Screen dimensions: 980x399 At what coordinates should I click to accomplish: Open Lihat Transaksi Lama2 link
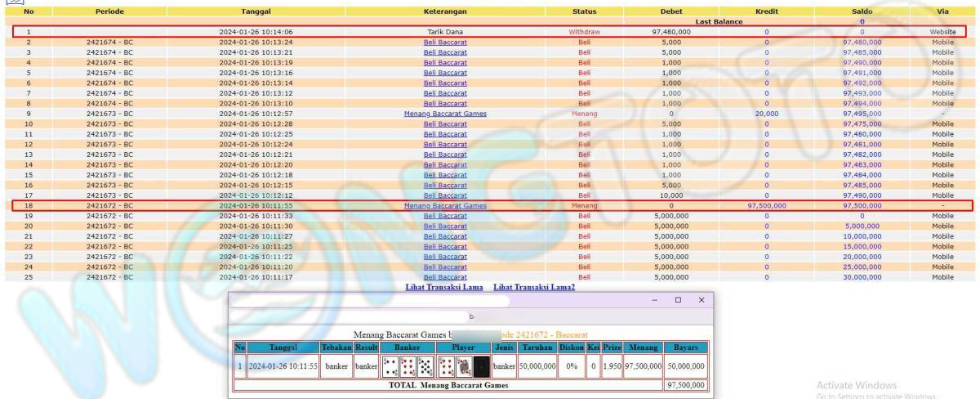pyautogui.click(x=534, y=287)
